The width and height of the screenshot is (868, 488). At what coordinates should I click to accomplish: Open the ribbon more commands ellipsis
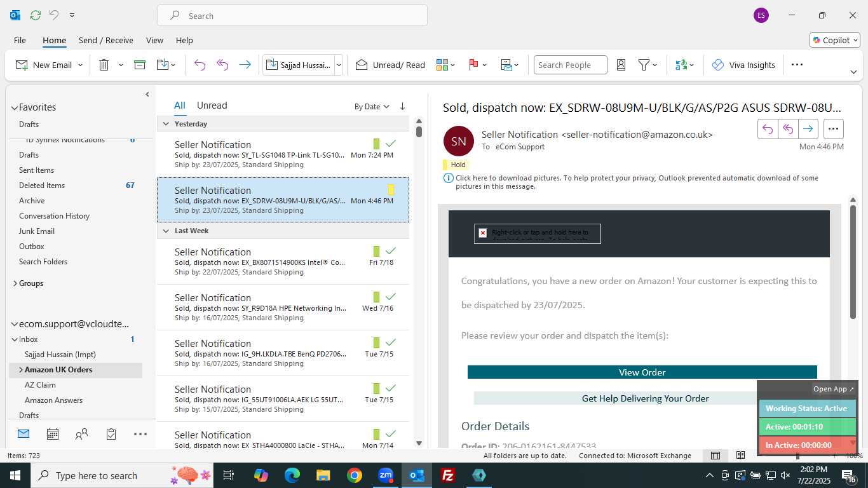(797, 65)
